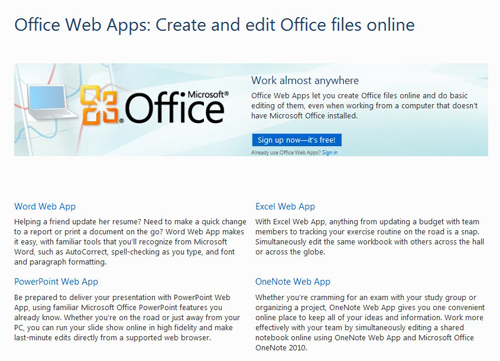Click the orange Microsoft Office logo icon
Viewport: 500px width, 361px height.
(100, 105)
